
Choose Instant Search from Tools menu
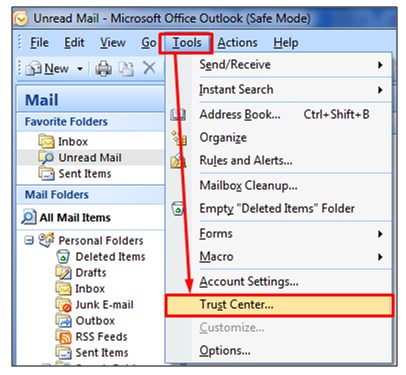[279, 90]
